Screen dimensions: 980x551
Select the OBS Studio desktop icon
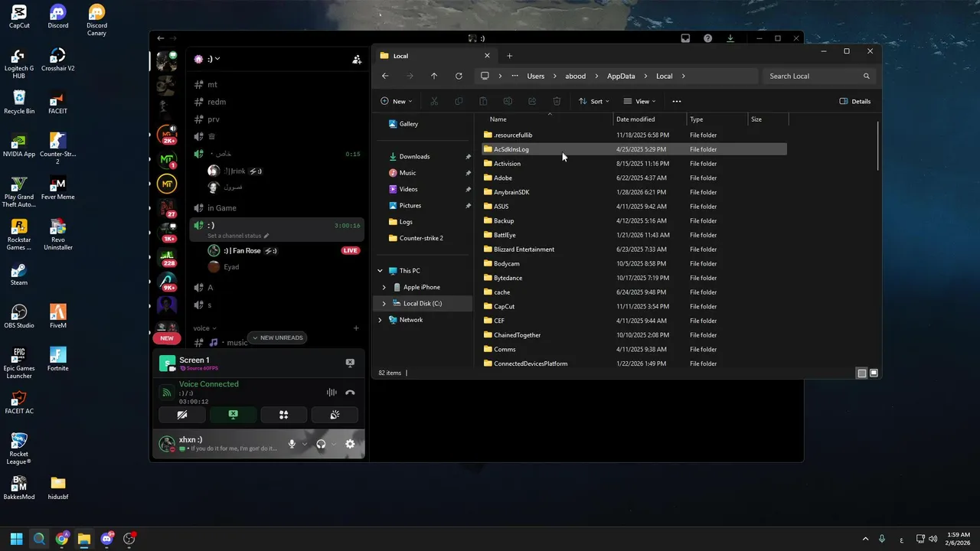(19, 317)
